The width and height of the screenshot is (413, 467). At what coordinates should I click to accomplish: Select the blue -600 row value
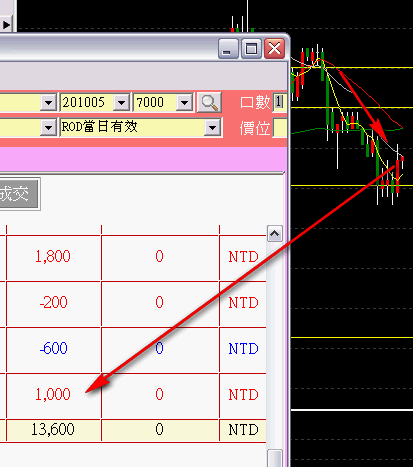pos(53,349)
